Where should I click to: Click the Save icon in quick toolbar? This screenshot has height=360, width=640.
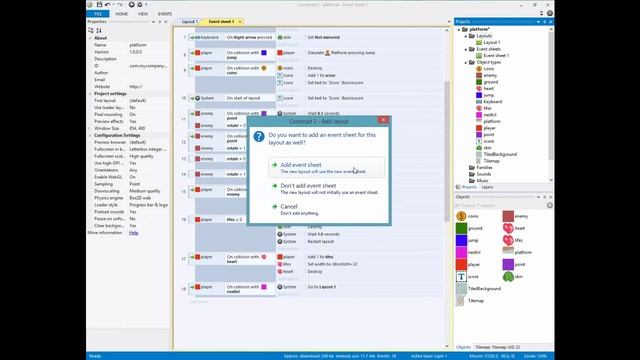tap(99, 4)
